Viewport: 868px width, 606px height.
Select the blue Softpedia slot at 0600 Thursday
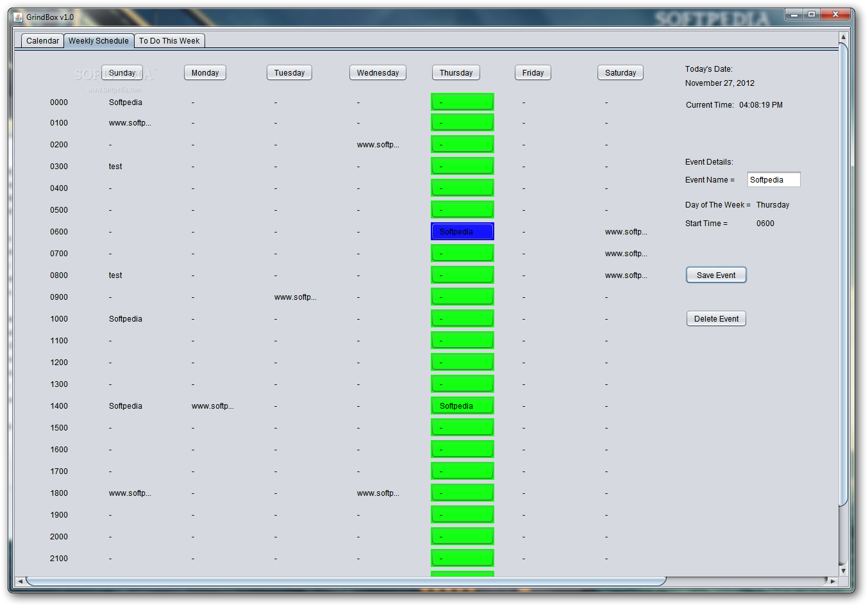click(462, 232)
